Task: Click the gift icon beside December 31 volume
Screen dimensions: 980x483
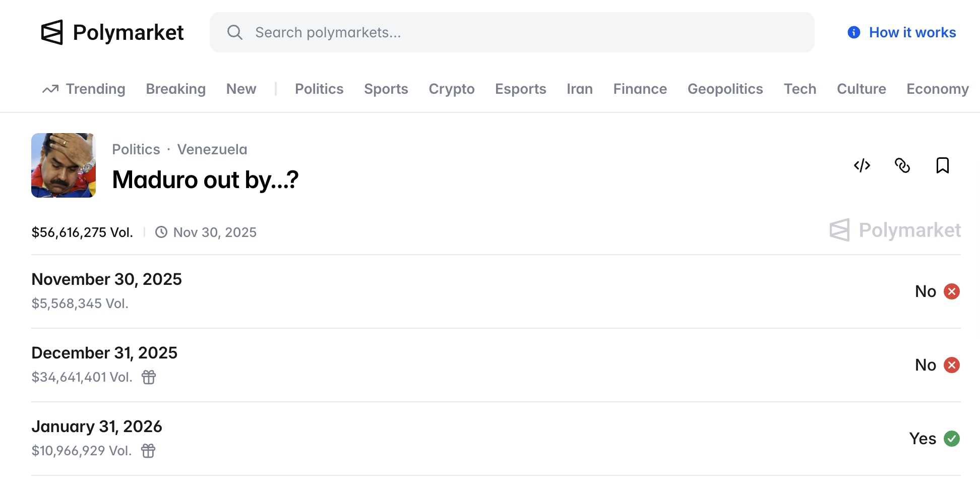Action: [x=148, y=377]
